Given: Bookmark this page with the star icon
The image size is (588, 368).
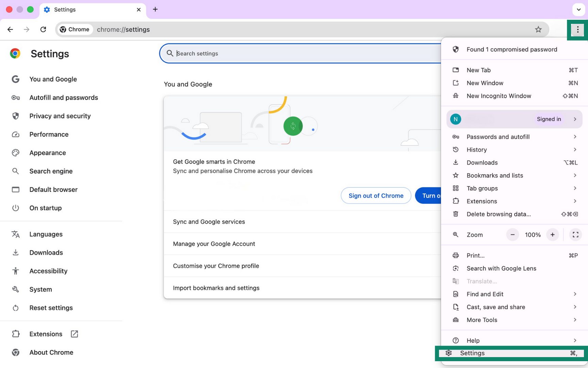Looking at the screenshot, I should (x=538, y=29).
